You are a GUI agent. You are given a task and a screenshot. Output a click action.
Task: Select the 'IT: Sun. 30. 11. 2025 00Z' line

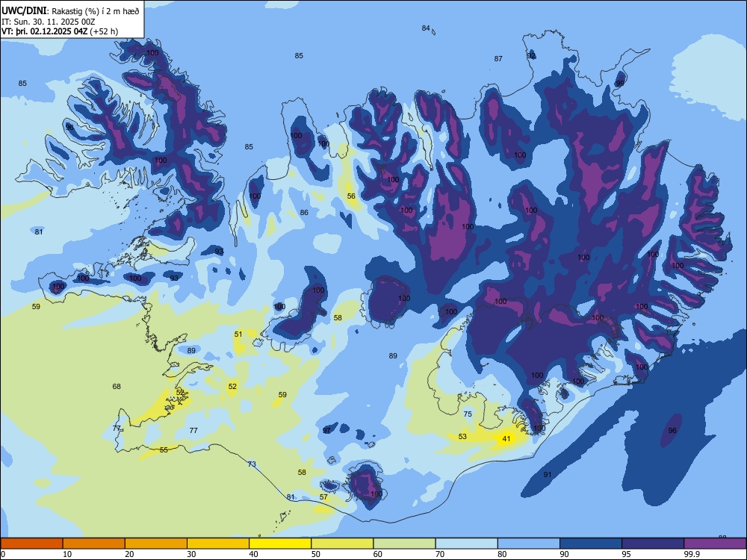coord(48,22)
